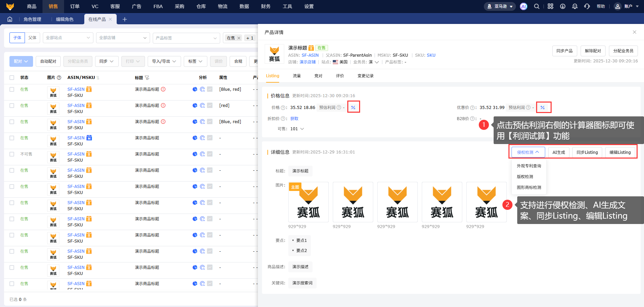
Task: Open the 演示店铺 store link
Action: tap(308, 62)
